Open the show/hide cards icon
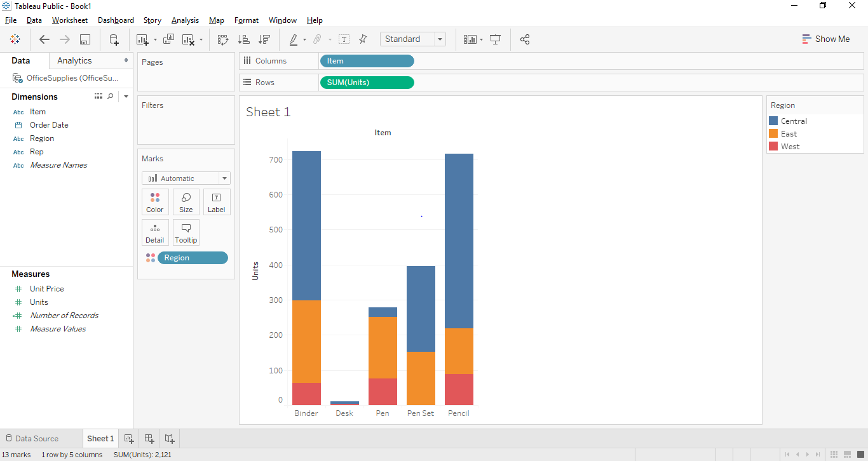 470,39
